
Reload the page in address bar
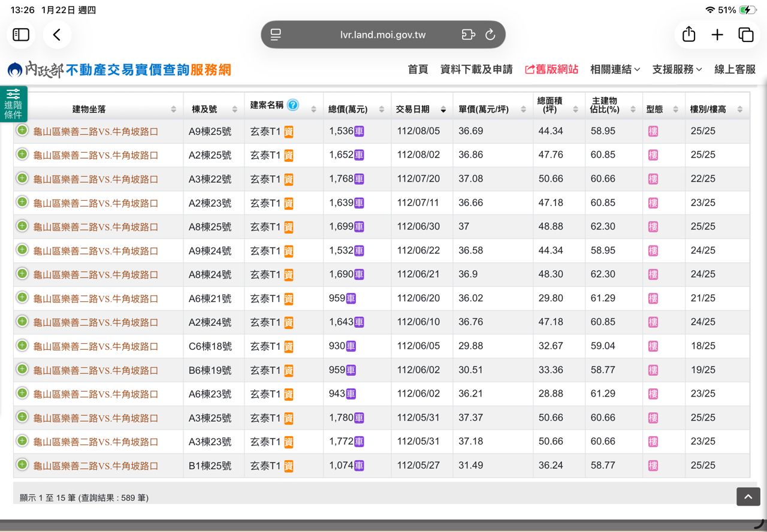pyautogui.click(x=490, y=35)
